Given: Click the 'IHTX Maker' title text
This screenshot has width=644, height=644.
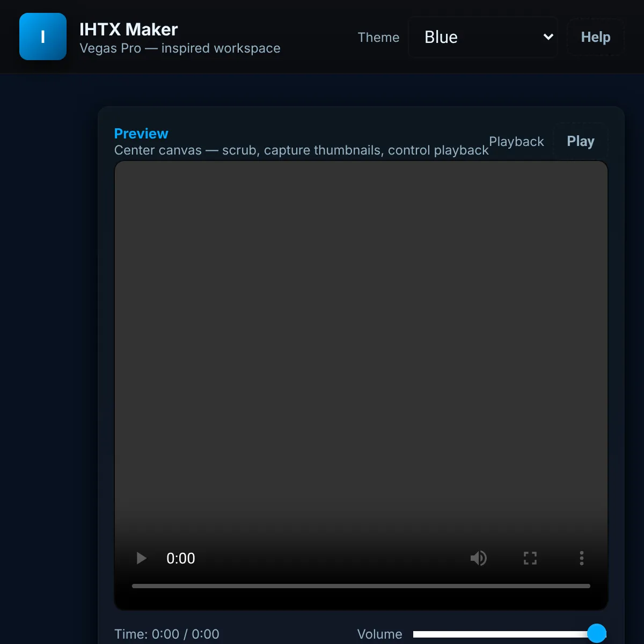Looking at the screenshot, I should (x=128, y=29).
